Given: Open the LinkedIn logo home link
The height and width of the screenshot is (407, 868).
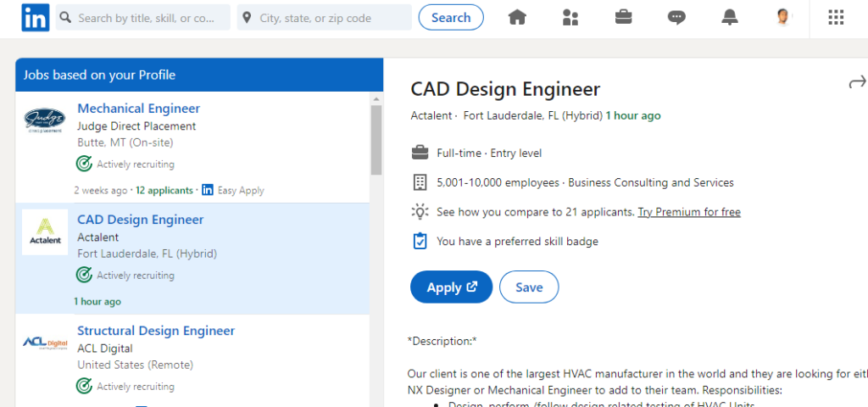Looking at the screenshot, I should (x=36, y=18).
